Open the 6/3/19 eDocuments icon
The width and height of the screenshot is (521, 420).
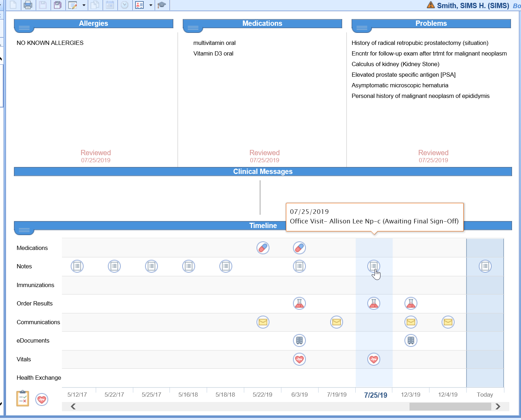click(299, 340)
